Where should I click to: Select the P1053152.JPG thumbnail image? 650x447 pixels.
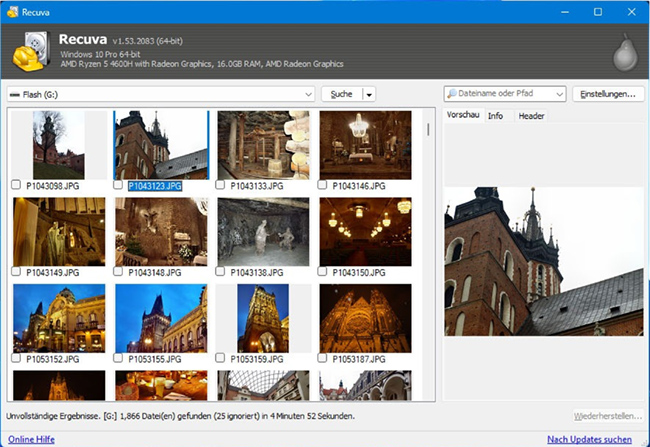point(59,318)
